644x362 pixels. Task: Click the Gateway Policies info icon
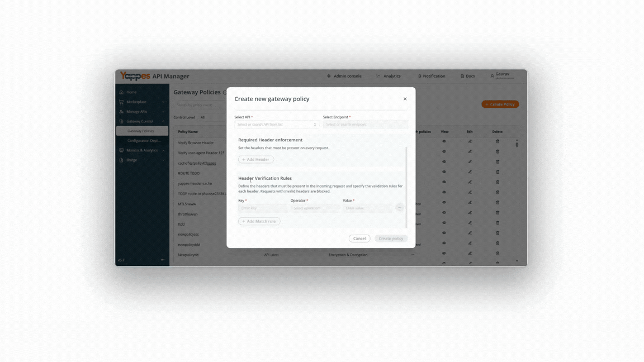225,93
